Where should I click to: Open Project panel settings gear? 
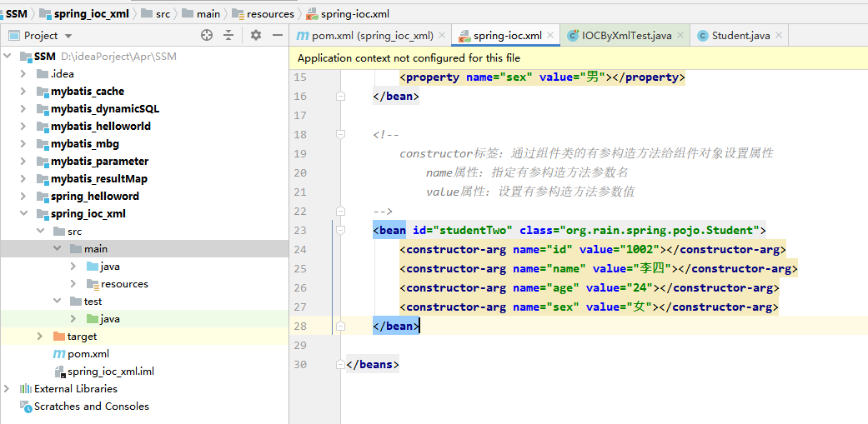click(x=255, y=35)
